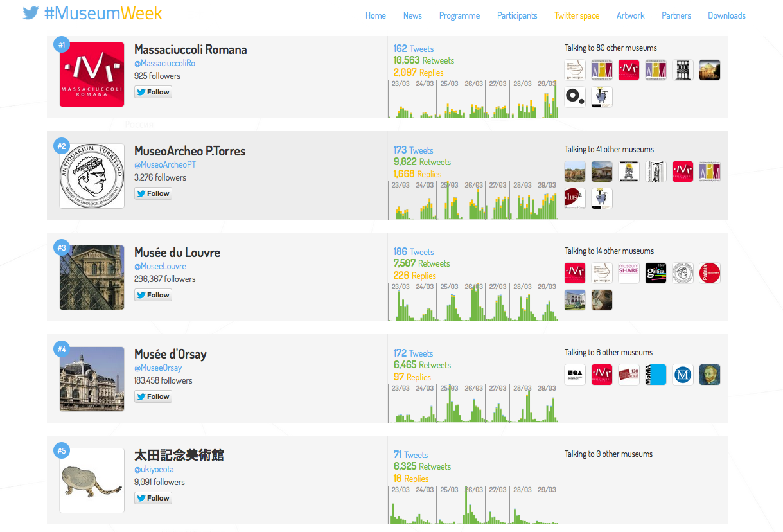Viewport: 783px width, 532px height.
Task: Go to the Partners page
Action: (x=676, y=15)
